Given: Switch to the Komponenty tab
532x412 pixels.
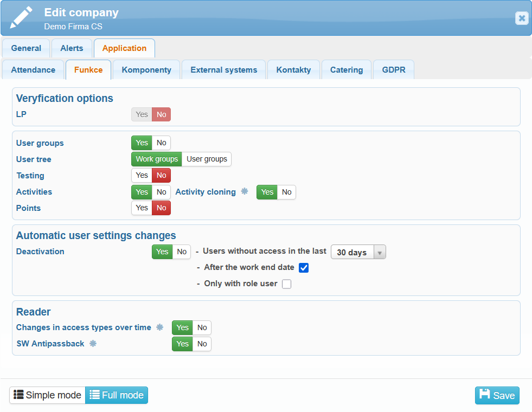Looking at the screenshot, I should pos(146,70).
